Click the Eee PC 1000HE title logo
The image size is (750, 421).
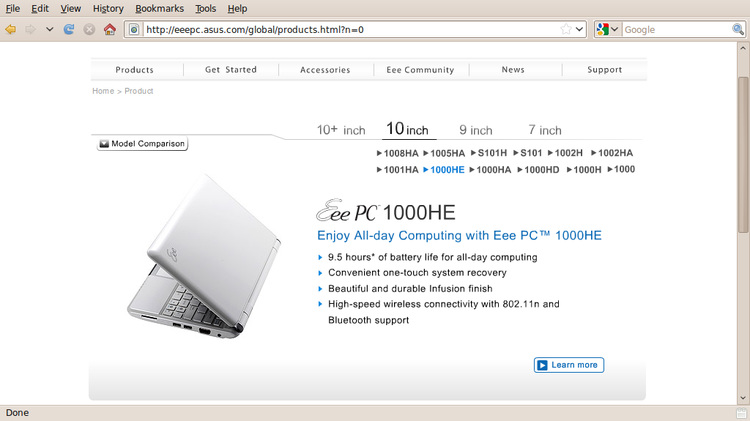click(x=386, y=211)
